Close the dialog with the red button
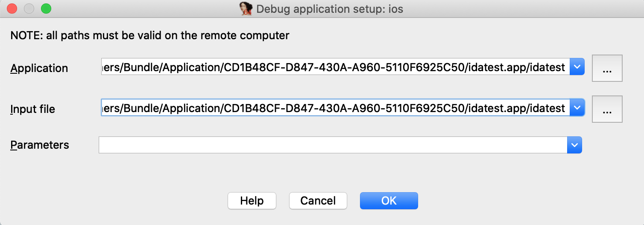 pyautogui.click(x=12, y=9)
